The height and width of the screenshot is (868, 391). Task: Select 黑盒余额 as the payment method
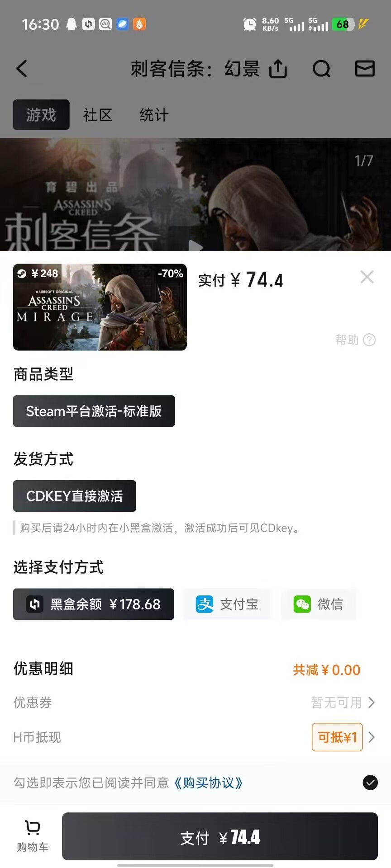[x=94, y=604]
